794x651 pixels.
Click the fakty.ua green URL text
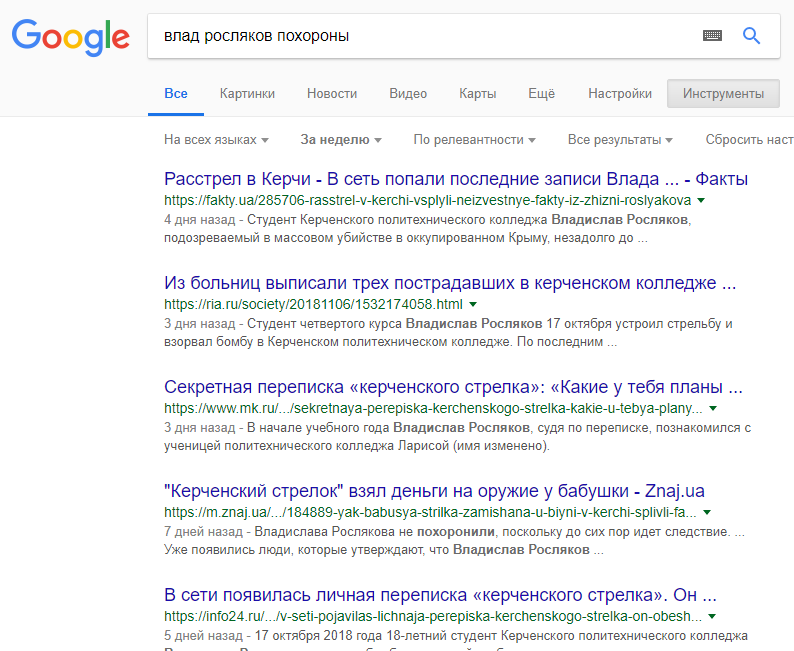click(427, 200)
